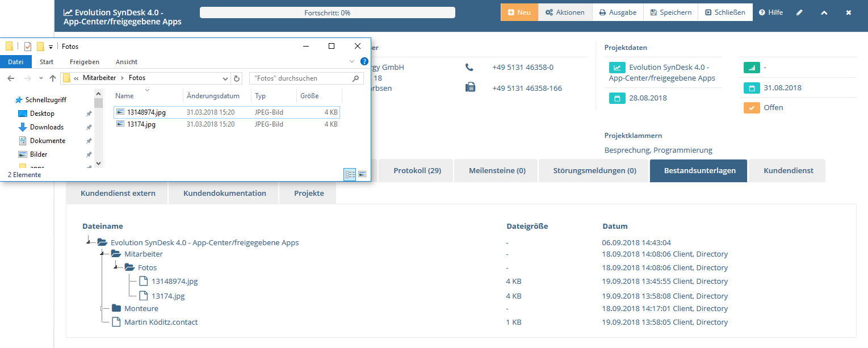This screenshot has width=868, height=348.
Task: Click the Explorer back arrow
Action: [11, 78]
